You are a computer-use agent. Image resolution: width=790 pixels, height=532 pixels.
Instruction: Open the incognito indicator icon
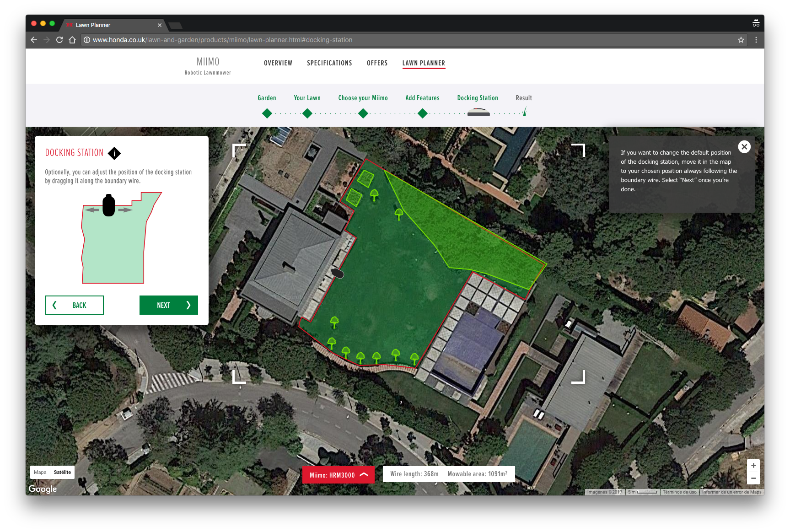point(756,23)
